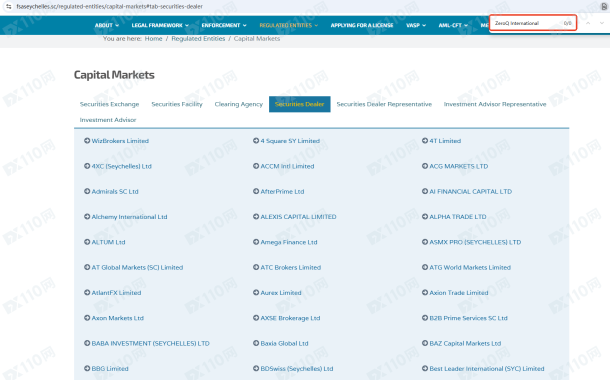610x380 pixels.
Task: Click the arrow icon beside ACG MARKETS LTD
Action: pos(425,166)
